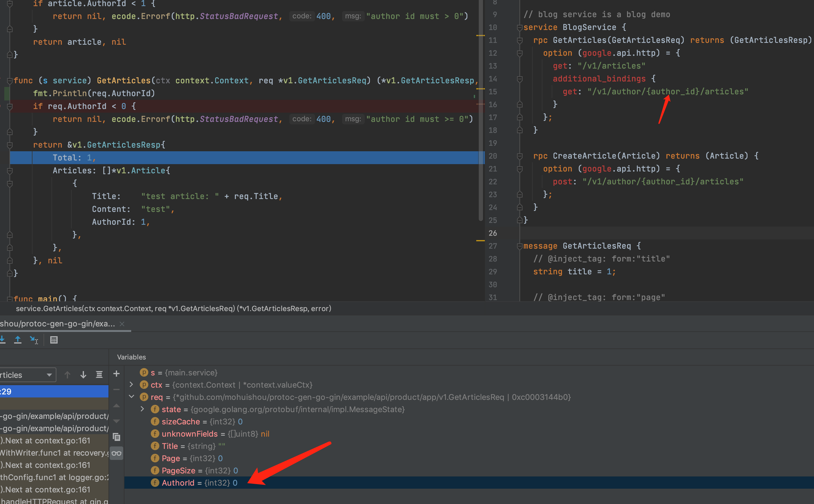
Task: Click Copy watches duplicate icon
Action: (116, 437)
